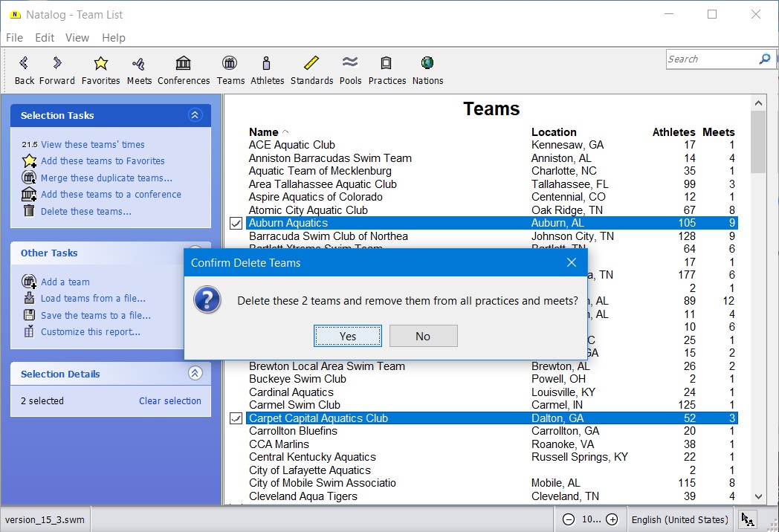Click the Nations globe icon
This screenshot has width=779, height=532.
(x=427, y=64)
